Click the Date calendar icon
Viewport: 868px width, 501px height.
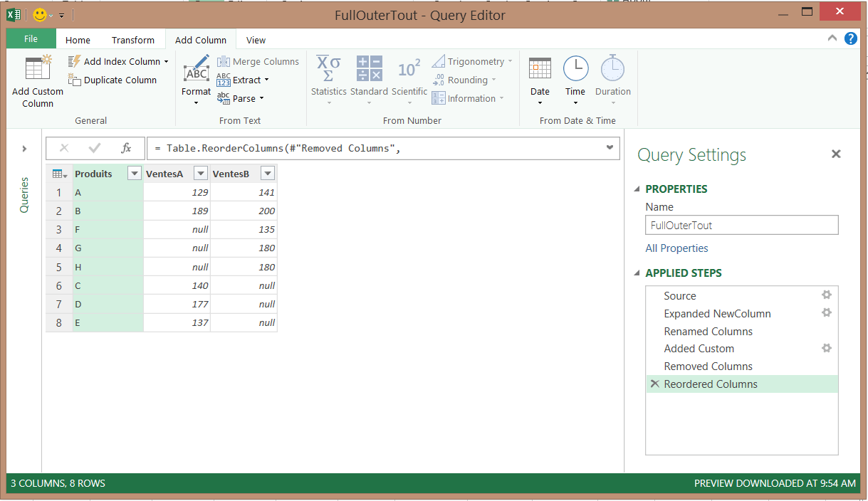[540, 69]
